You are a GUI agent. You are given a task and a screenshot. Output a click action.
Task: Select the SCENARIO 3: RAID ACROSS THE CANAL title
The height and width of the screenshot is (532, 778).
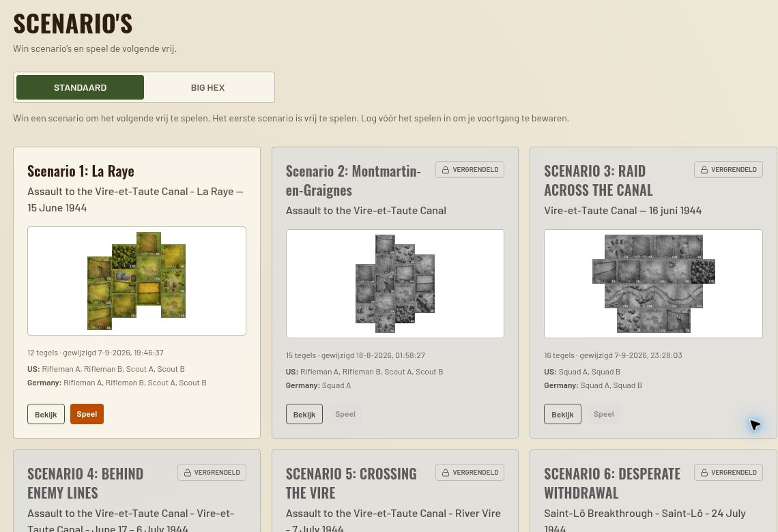click(x=599, y=181)
